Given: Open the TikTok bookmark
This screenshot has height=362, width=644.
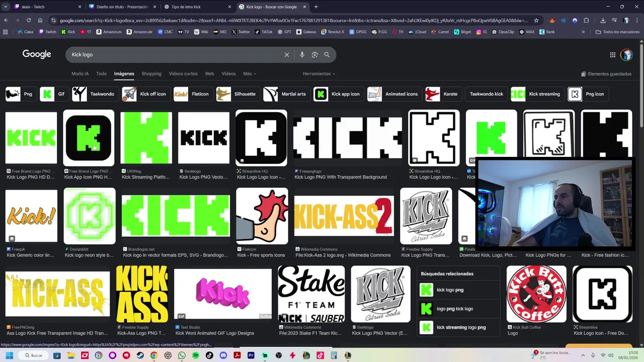Looking at the screenshot, I should pos(264,32).
